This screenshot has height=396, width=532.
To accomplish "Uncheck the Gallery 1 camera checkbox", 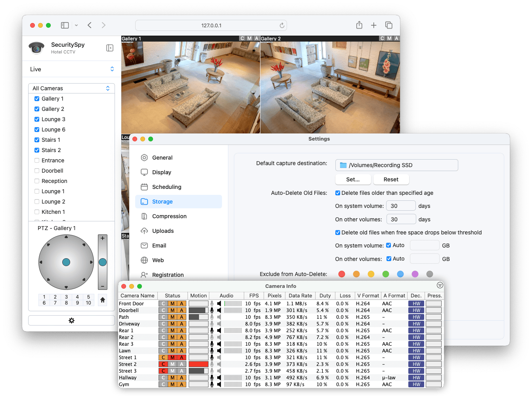I will click(36, 99).
